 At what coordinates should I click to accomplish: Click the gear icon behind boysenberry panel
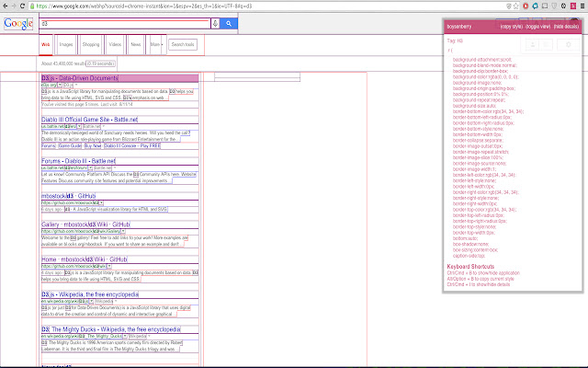point(569,45)
